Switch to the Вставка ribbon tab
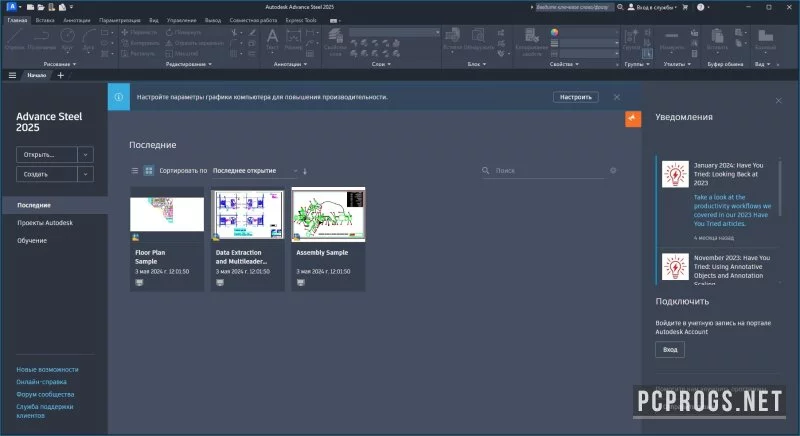The width and height of the screenshot is (800, 436). [x=45, y=20]
